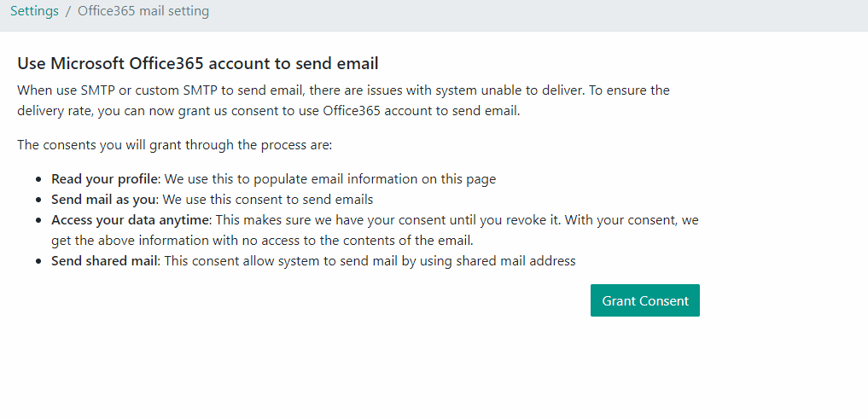This screenshot has height=419, width=868.
Task: Click 'get the above information with no access' line
Action: pos(262,241)
